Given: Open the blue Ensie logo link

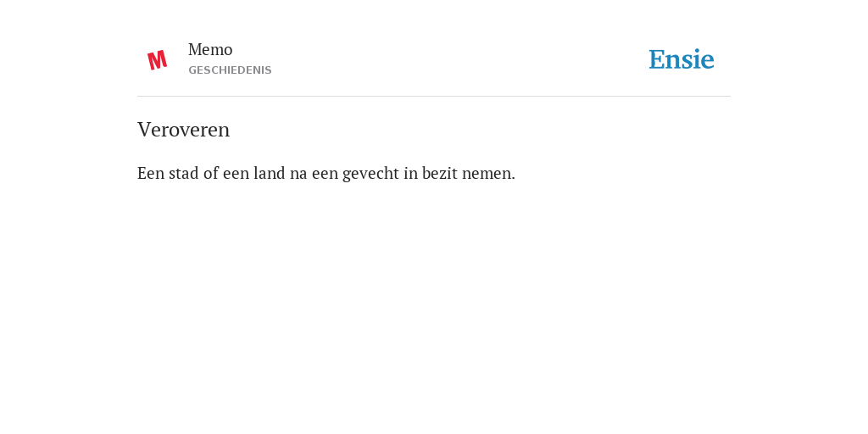Looking at the screenshot, I should pos(682,59).
